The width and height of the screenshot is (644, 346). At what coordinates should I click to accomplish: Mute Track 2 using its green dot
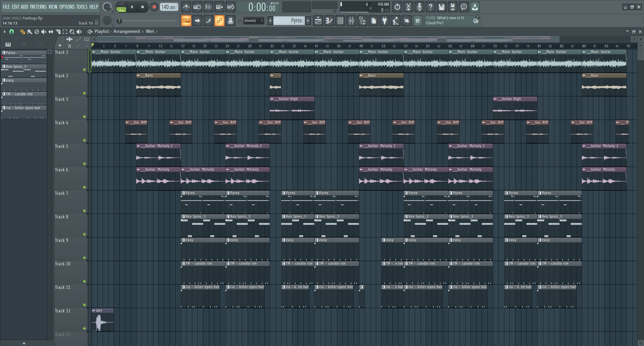pos(84,93)
